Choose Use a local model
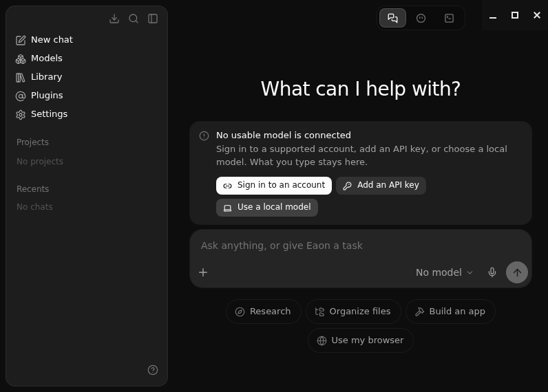 [266, 207]
